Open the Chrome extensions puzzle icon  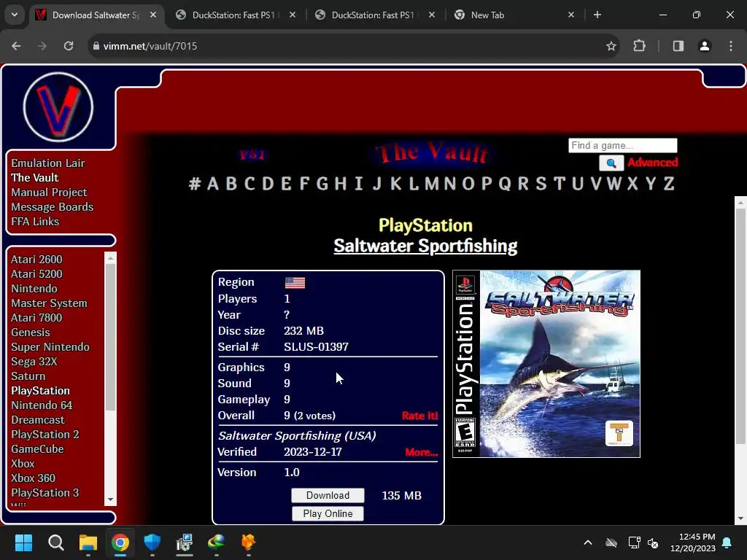(x=639, y=46)
